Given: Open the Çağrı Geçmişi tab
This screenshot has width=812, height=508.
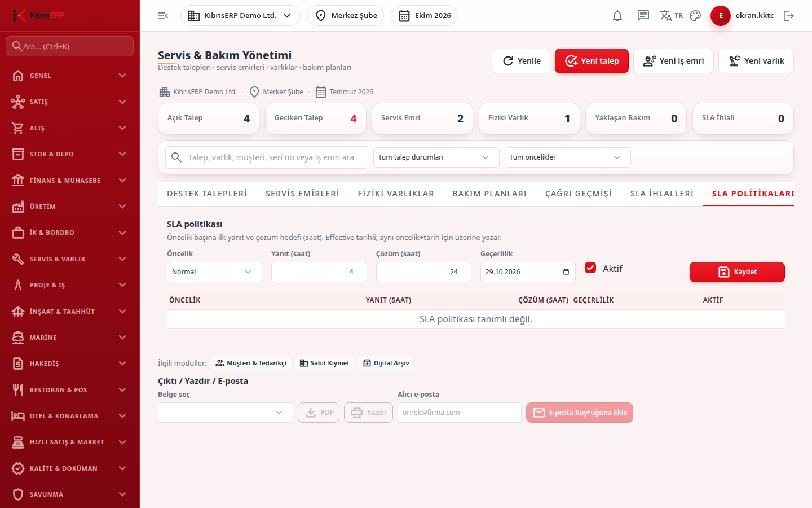Looking at the screenshot, I should (x=579, y=194).
